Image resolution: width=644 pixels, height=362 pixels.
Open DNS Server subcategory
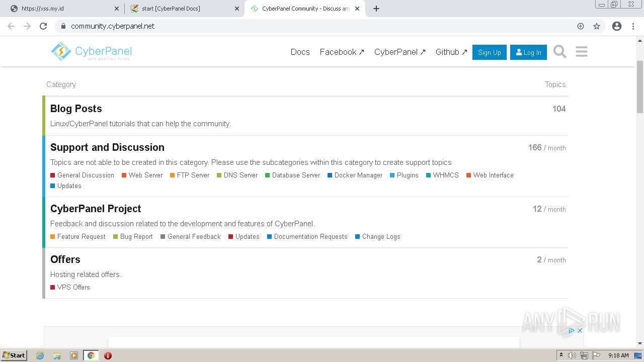[x=237, y=175]
